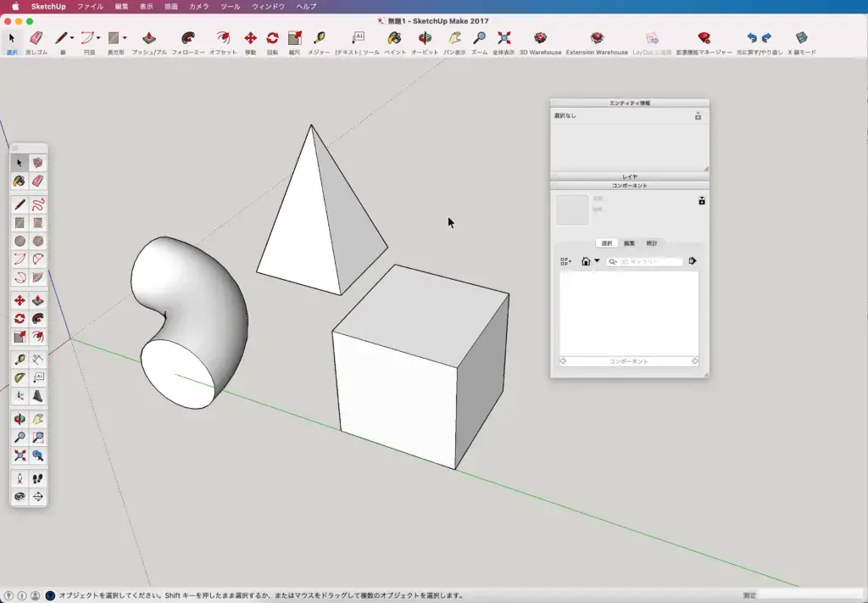This screenshot has width=868, height=603.
Task: Click the 3D ギャラリー search field
Action: [x=644, y=261]
